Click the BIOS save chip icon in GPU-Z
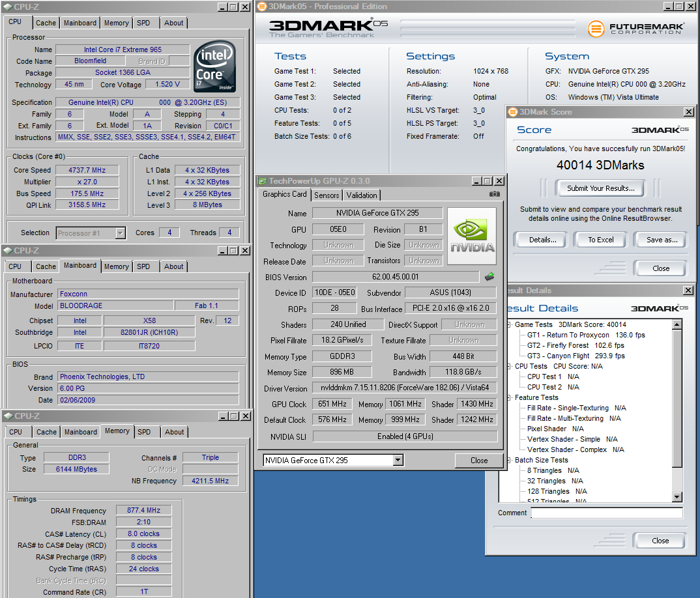 tap(489, 277)
